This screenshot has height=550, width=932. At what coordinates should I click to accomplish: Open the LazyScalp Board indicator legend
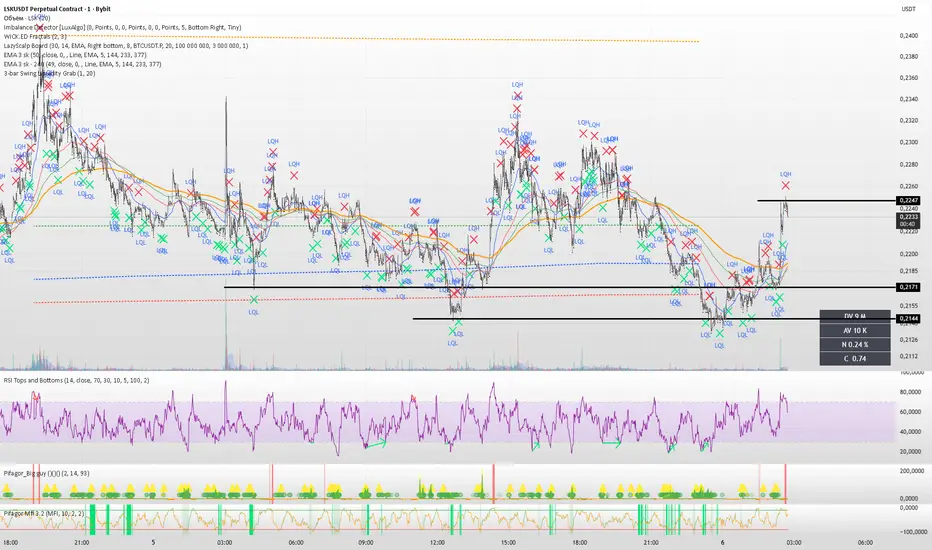[x=126, y=46]
